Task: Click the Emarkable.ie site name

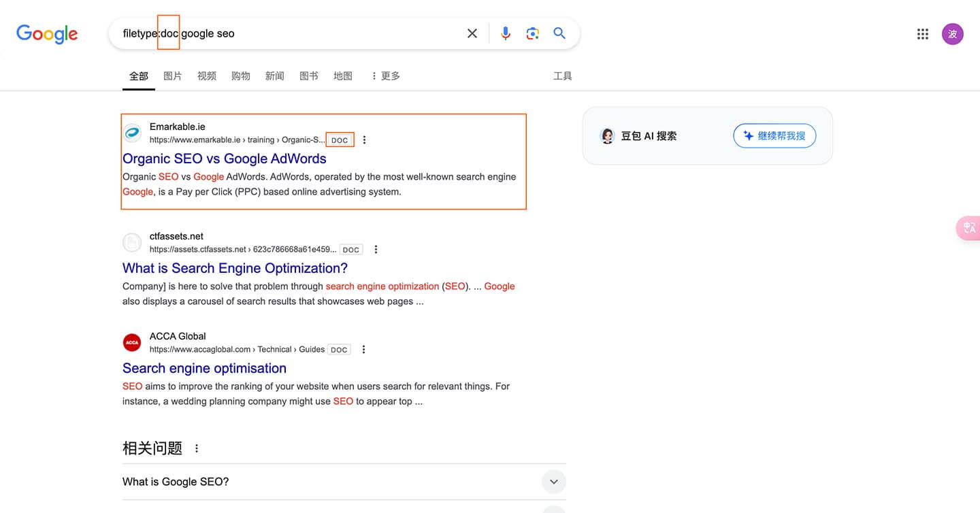Action: (177, 127)
